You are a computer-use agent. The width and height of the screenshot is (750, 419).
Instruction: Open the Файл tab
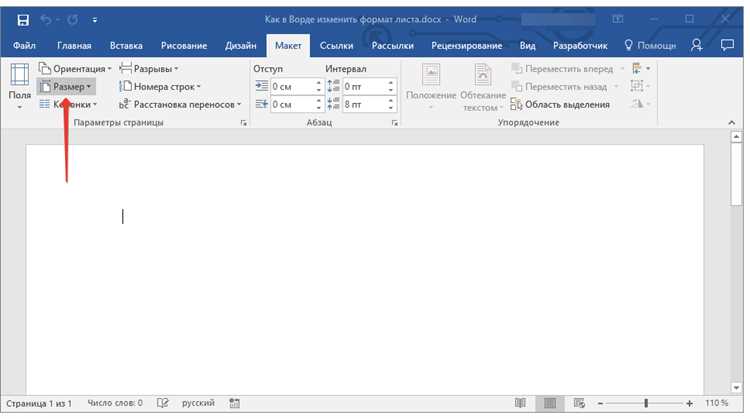pyautogui.click(x=24, y=45)
